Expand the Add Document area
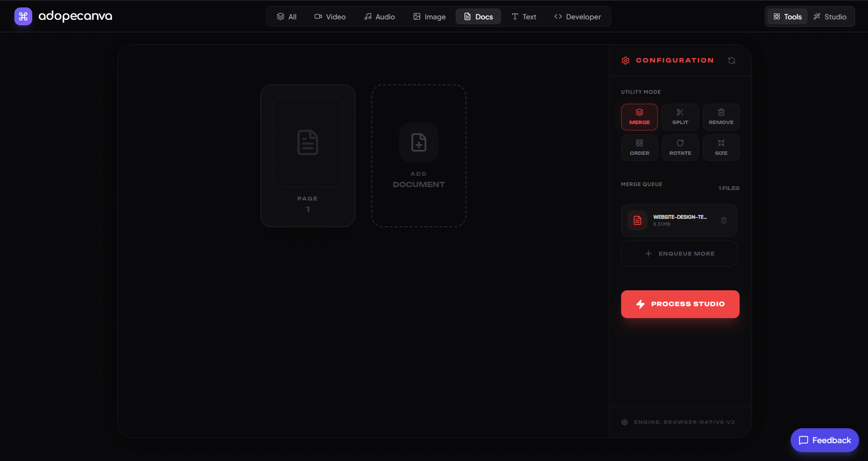Screen dimensions: 868x461 418,155
